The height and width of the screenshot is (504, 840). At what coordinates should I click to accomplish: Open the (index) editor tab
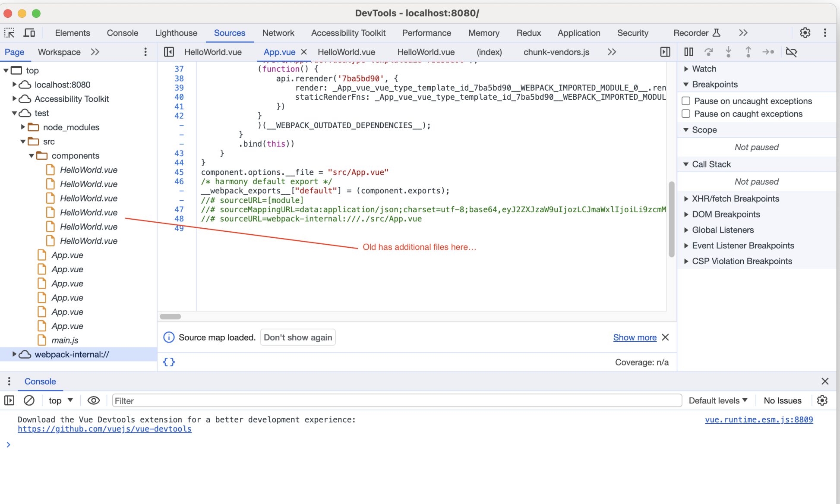[489, 52]
